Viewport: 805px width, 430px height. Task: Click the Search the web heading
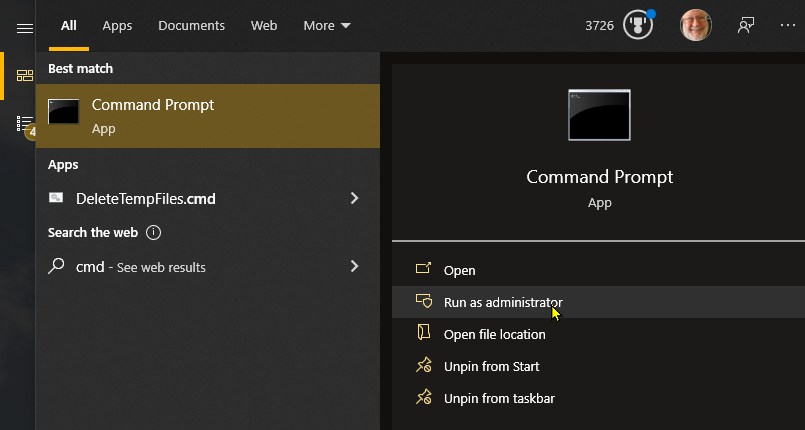coord(93,232)
